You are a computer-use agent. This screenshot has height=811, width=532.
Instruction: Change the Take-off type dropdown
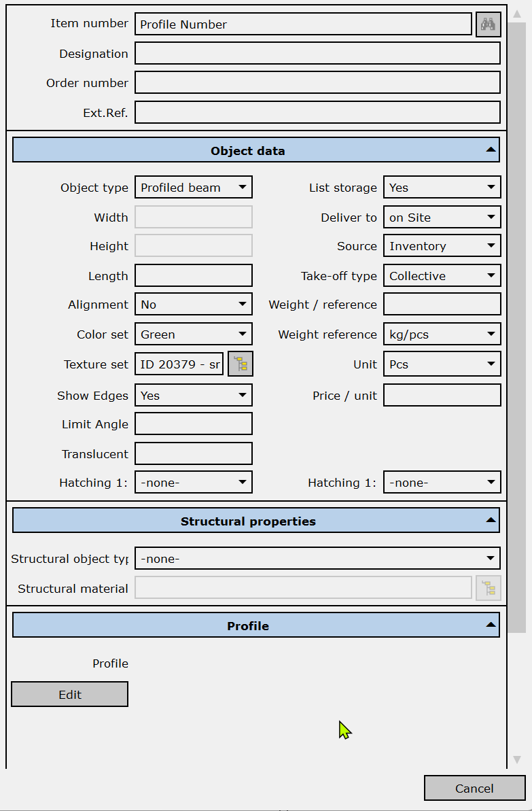[x=442, y=276]
